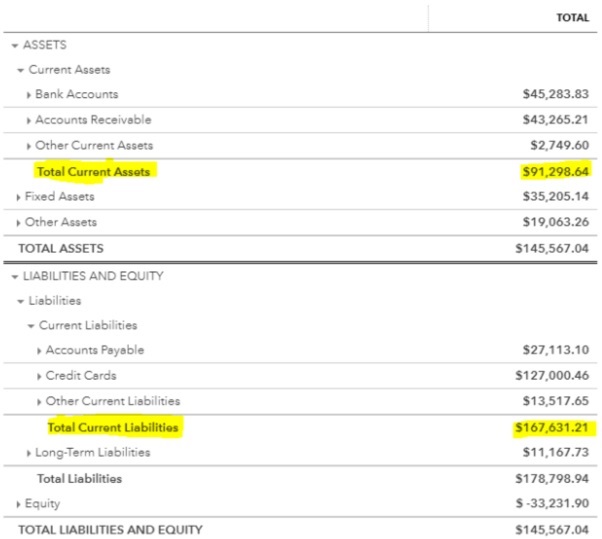Expand the Accounts Receivable row

[29, 121]
